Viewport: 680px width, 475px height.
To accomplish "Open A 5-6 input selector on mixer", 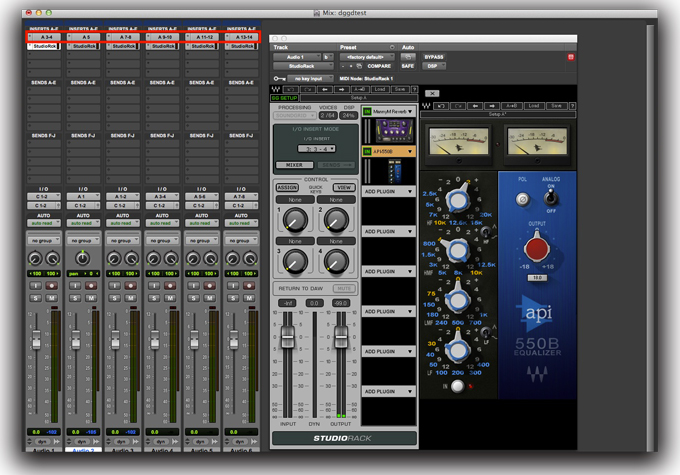I will point(201,197).
